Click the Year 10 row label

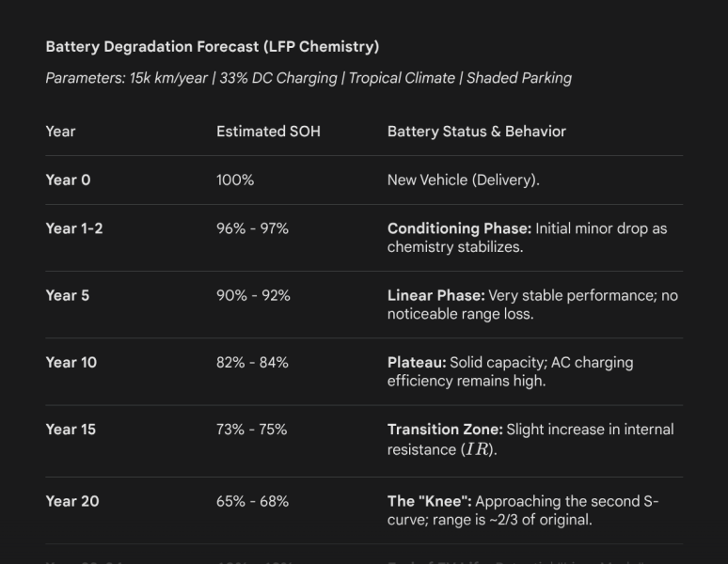(71, 362)
